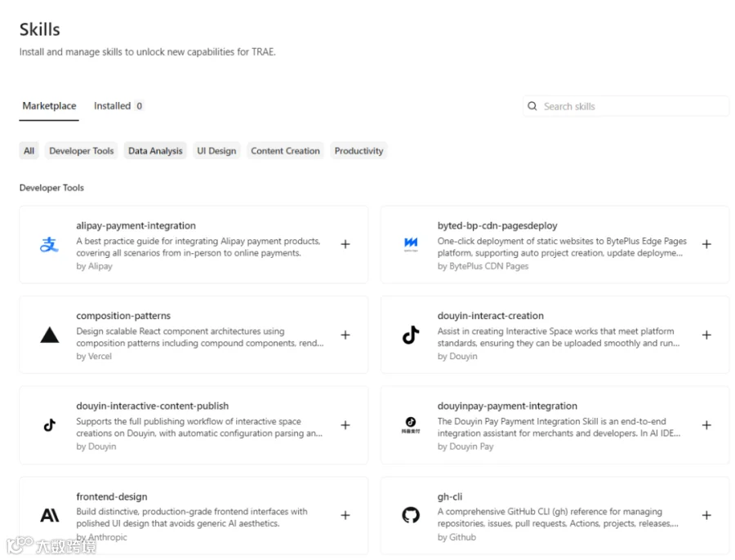735x560 pixels.
Task: Focus the Search skills input field
Action: point(626,106)
